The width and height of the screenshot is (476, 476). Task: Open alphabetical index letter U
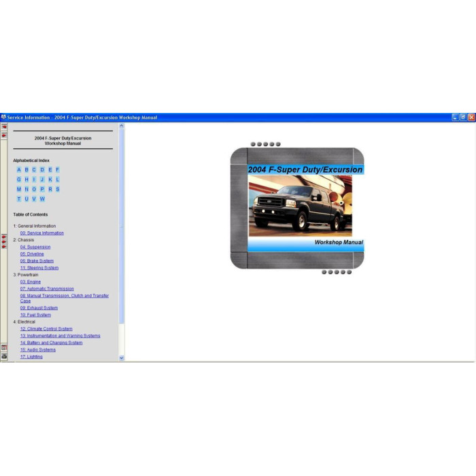tap(27, 199)
